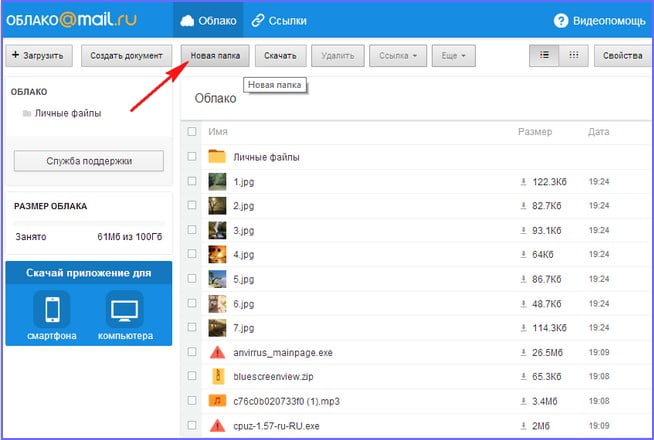654x440 pixels.
Task: Switch to grid view mode icon
Action: pyautogui.click(x=573, y=56)
